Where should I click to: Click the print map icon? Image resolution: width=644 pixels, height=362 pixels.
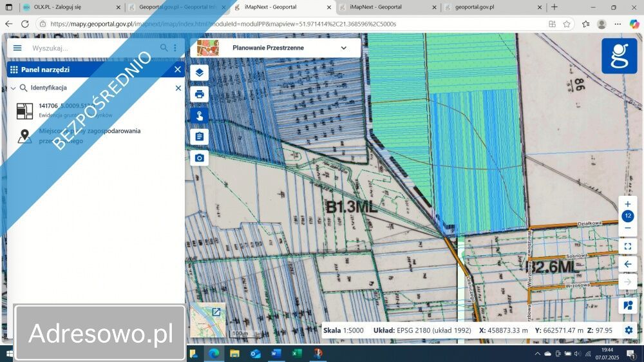[x=199, y=94]
